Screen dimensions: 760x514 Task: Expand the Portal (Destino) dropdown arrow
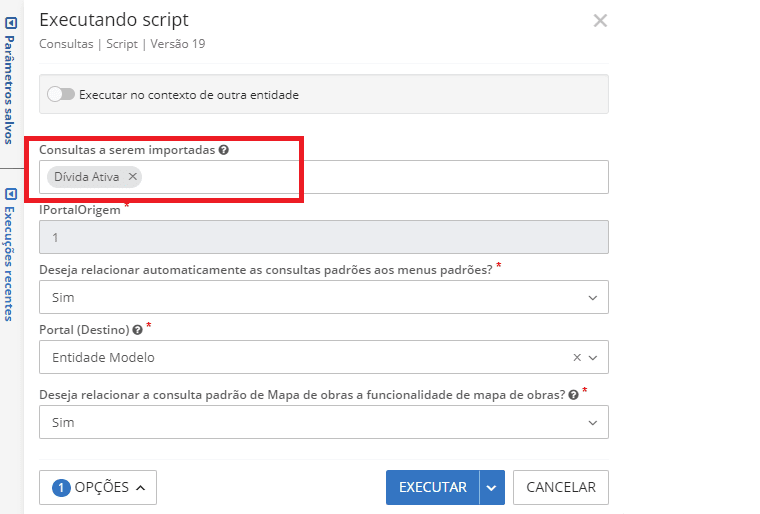click(593, 358)
